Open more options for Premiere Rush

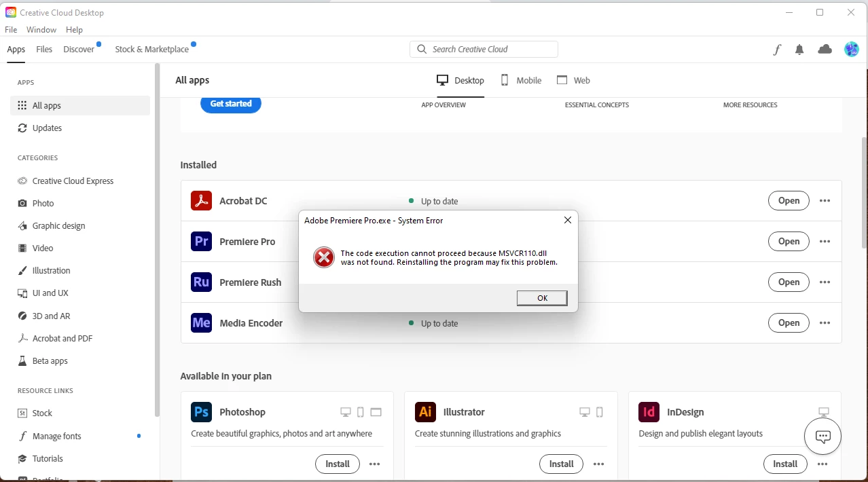pyautogui.click(x=825, y=282)
